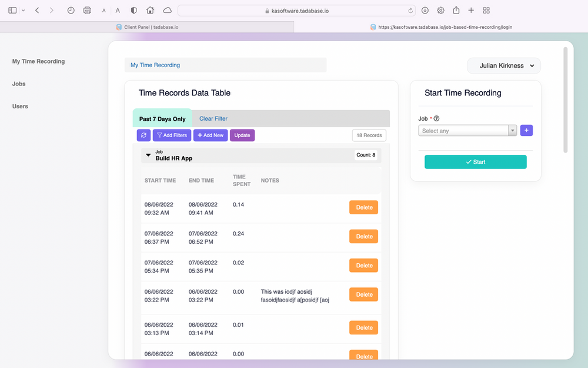Select the Past 7 Days Only tab
Image resolution: width=588 pixels, height=368 pixels.
162,118
